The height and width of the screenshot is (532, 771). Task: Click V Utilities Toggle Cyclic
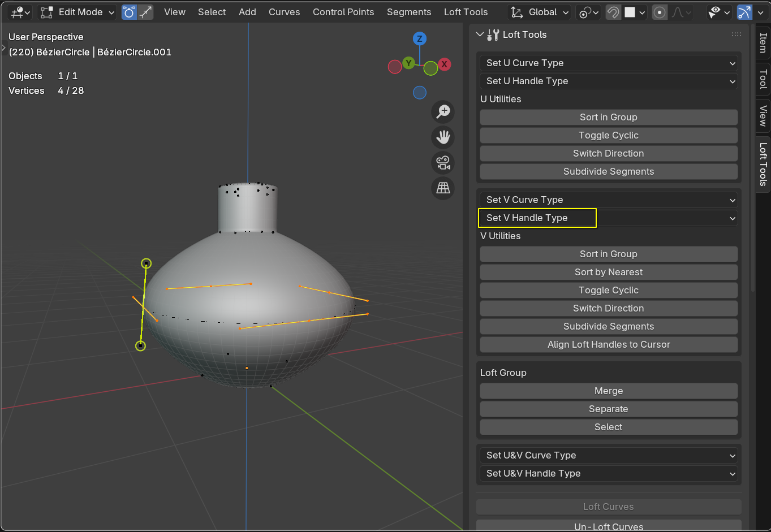click(609, 290)
